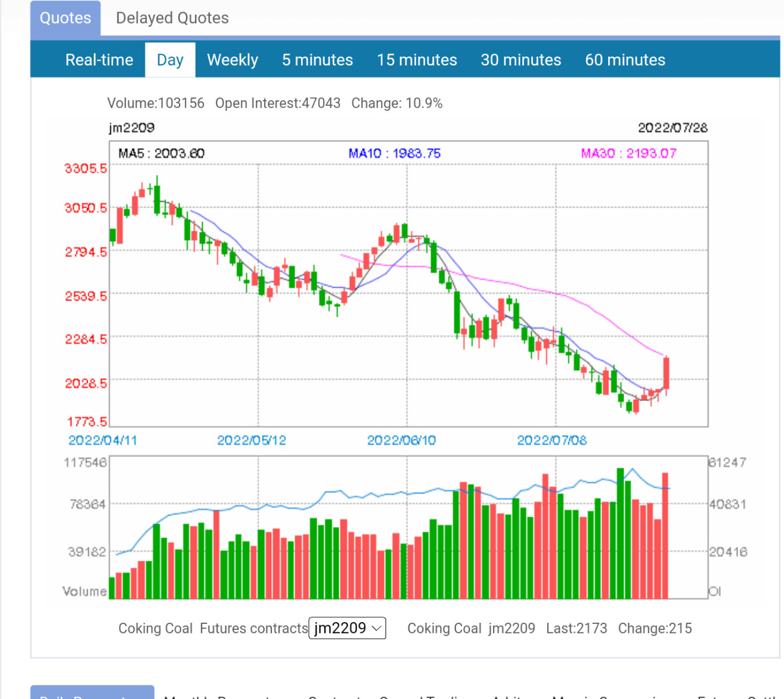Click the 39182 volume axis label
Image resolution: width=784 pixels, height=699 pixels.
click(87, 552)
